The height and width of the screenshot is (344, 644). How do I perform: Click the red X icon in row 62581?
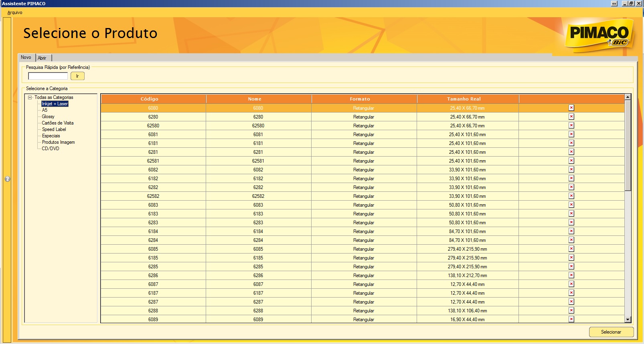tap(571, 161)
